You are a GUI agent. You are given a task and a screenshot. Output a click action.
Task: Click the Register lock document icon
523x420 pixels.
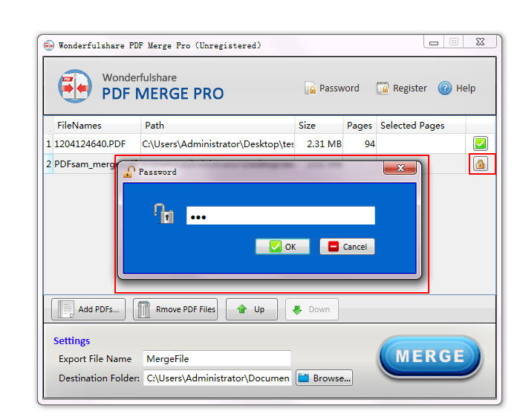(x=383, y=88)
